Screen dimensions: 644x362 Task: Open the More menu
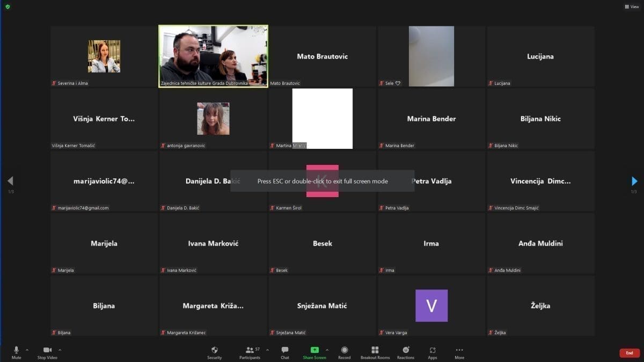tap(459, 352)
